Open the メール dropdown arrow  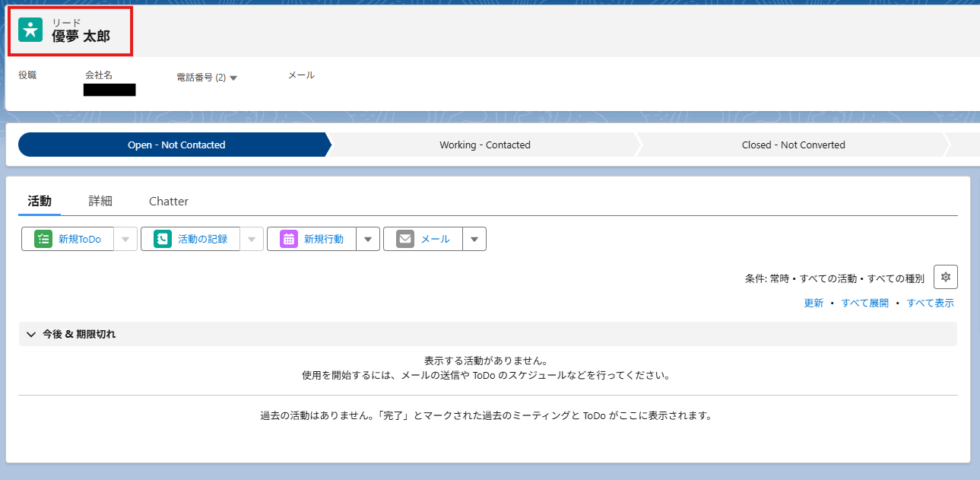tap(474, 238)
